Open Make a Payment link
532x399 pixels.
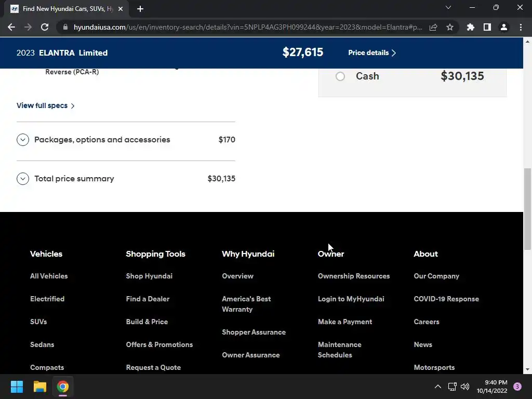(x=345, y=322)
